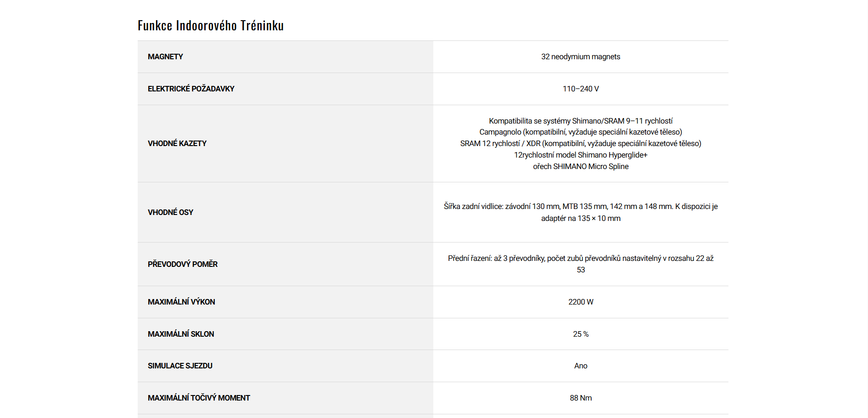This screenshot has height=418, width=868.
Task: Select the VHODNÉ KAZETY row label
Action: [177, 143]
